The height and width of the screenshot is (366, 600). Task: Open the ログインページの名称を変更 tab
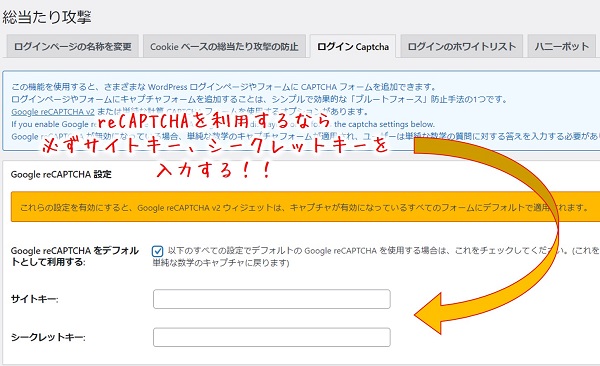pyautogui.click(x=72, y=46)
